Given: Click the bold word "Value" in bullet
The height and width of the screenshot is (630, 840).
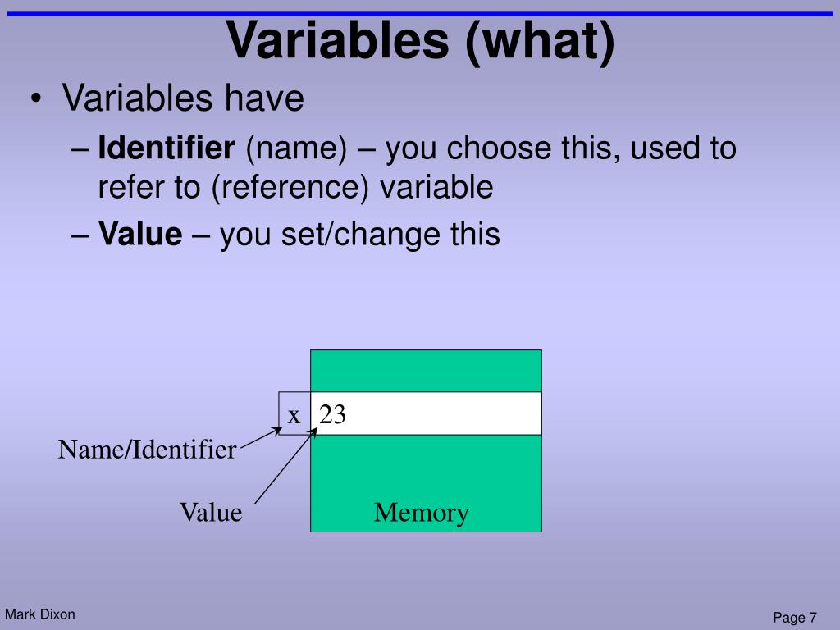Looking at the screenshot, I should [x=140, y=234].
